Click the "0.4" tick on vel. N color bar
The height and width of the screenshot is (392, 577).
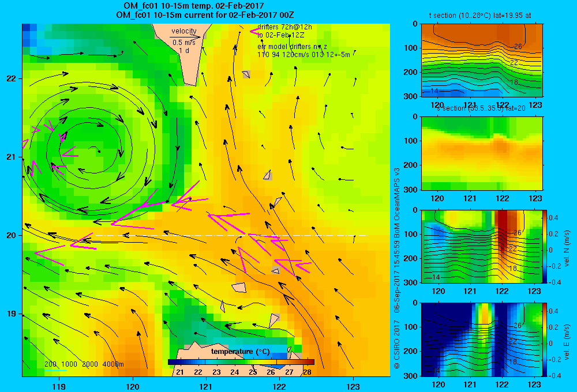pos(554,218)
